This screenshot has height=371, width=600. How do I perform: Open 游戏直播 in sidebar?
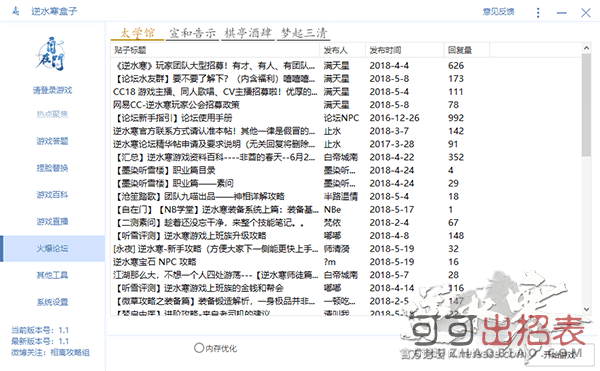click(x=52, y=221)
